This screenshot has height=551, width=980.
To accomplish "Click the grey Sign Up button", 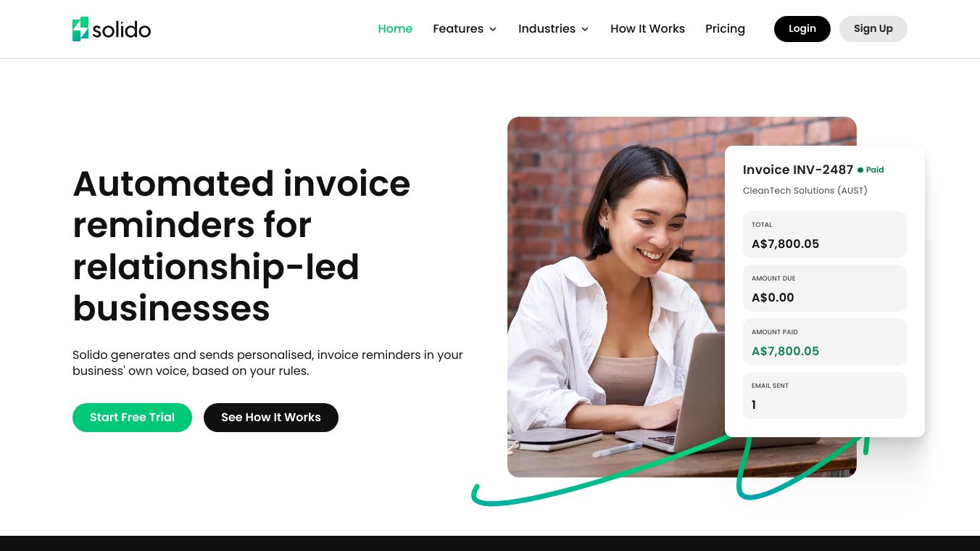I will tap(873, 29).
